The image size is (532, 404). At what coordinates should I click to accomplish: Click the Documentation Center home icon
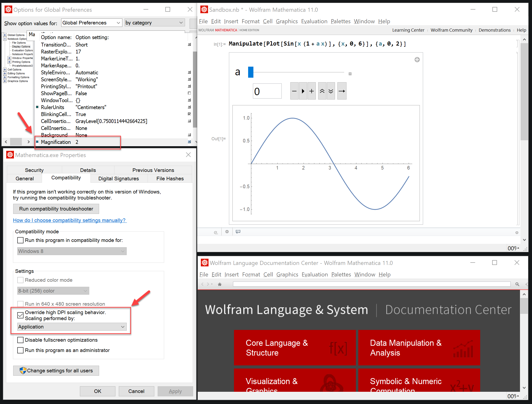tap(220, 285)
